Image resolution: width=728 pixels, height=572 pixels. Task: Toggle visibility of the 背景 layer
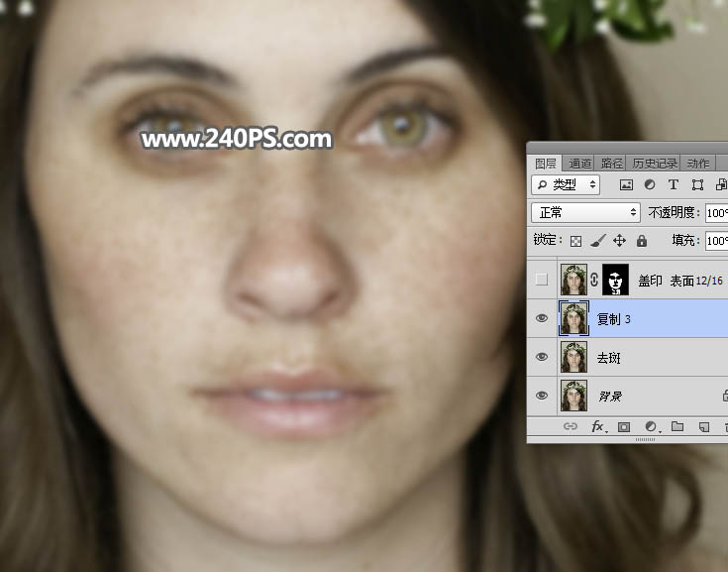click(542, 396)
